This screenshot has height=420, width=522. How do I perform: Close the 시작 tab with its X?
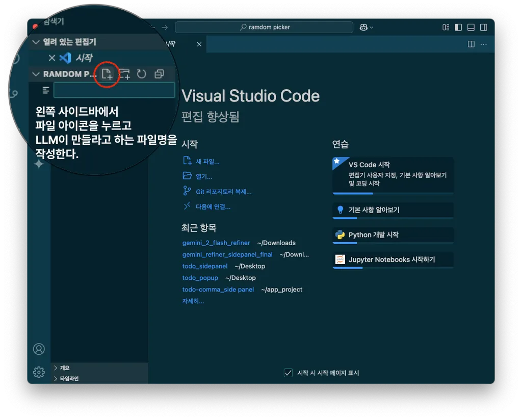point(199,44)
